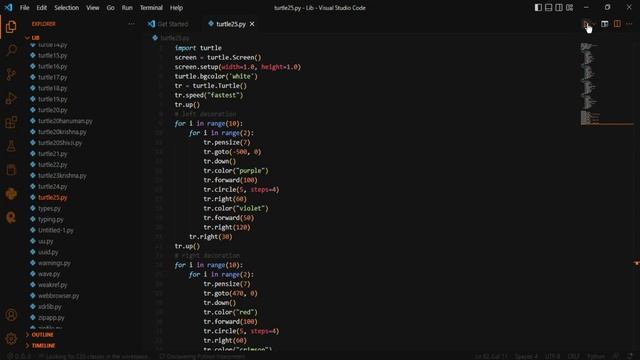
Task: Open the Edit menu
Action: click(42, 8)
